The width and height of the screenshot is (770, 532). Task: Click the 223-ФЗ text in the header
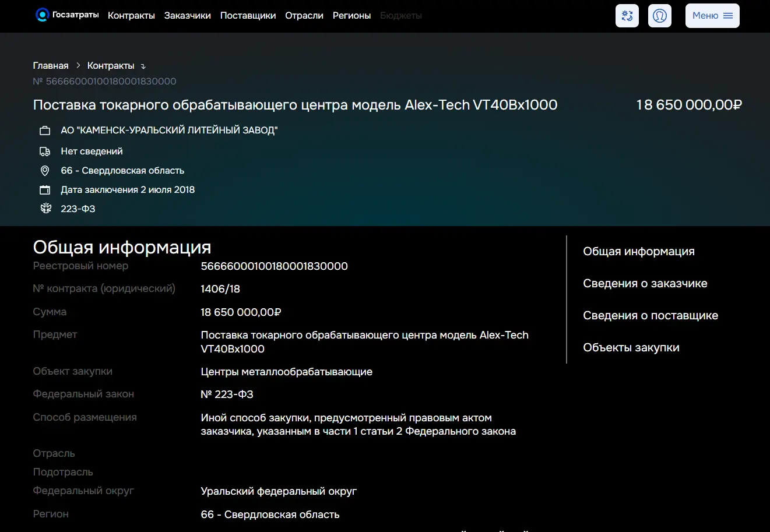78,209
